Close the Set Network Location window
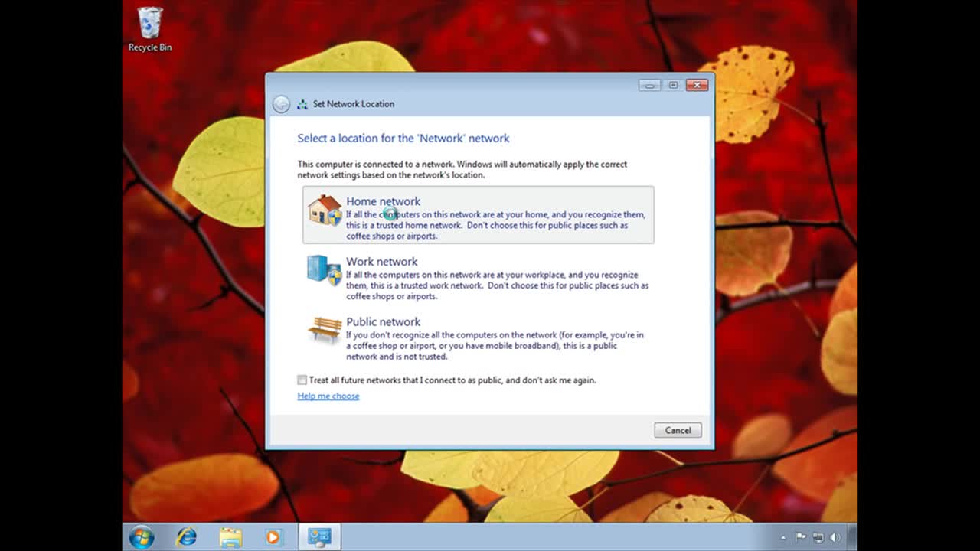Screen dimensions: 980x551 point(697,85)
